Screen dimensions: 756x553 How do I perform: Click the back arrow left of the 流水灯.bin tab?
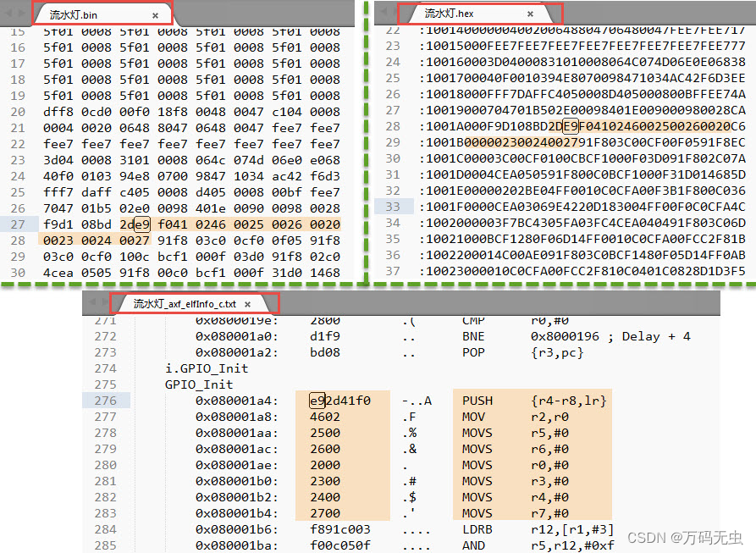point(8,14)
